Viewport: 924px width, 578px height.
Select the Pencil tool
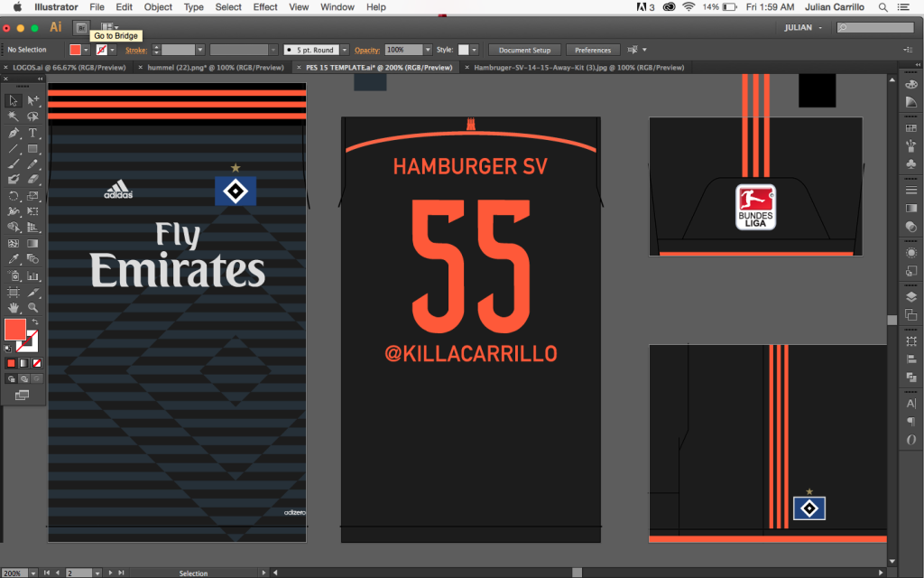coord(33,164)
